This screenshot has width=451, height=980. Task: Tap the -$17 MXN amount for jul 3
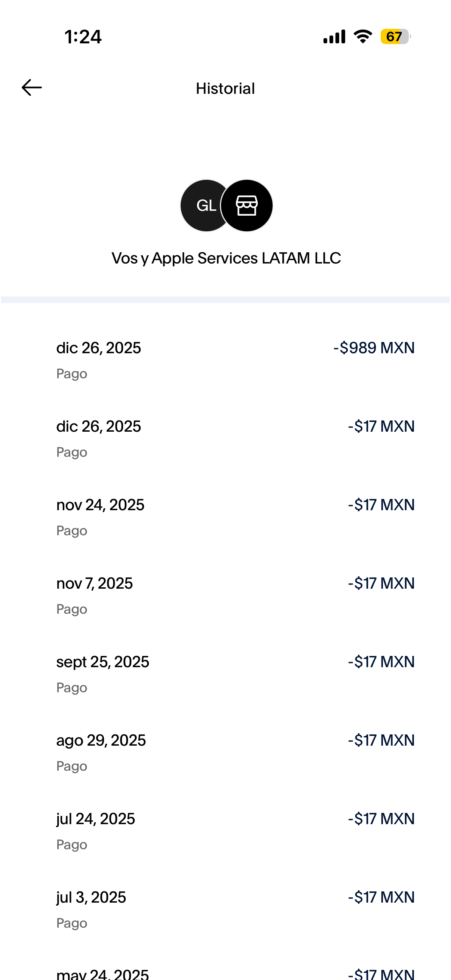coord(381,897)
